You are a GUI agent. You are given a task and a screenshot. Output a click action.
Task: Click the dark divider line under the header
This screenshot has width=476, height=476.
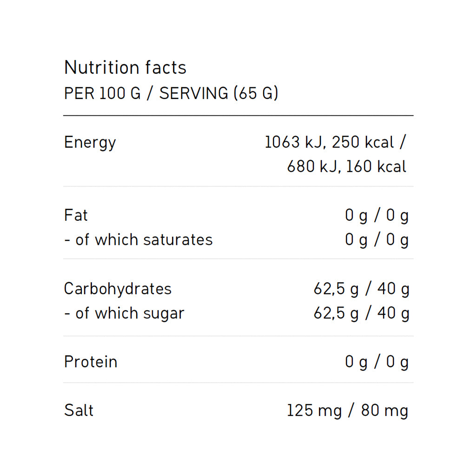[x=238, y=115]
